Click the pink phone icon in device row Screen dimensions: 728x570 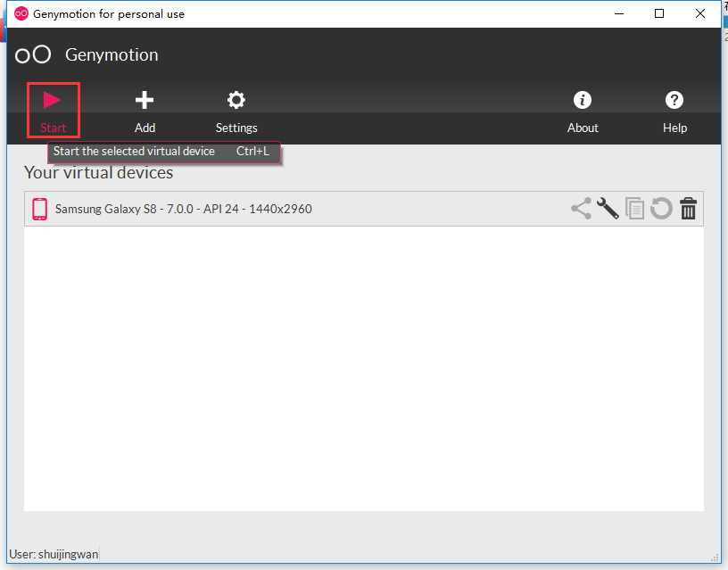point(40,209)
